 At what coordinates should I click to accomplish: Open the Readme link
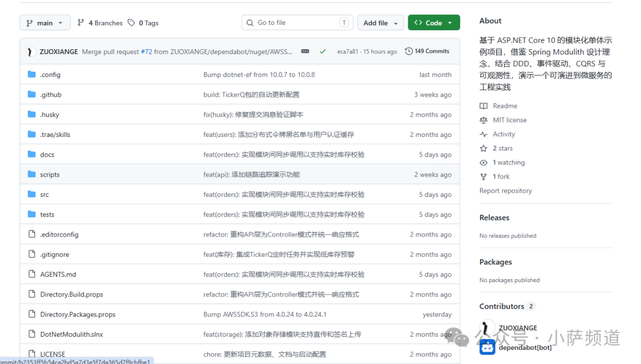[505, 106]
